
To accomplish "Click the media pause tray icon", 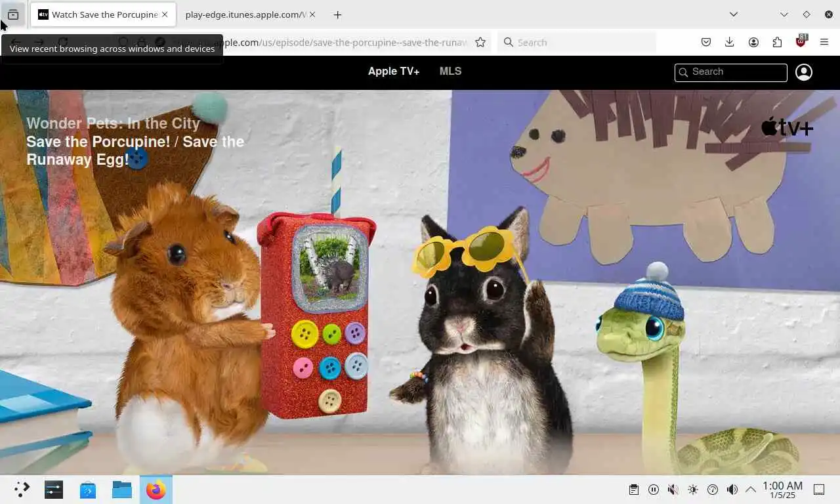I will (x=654, y=490).
